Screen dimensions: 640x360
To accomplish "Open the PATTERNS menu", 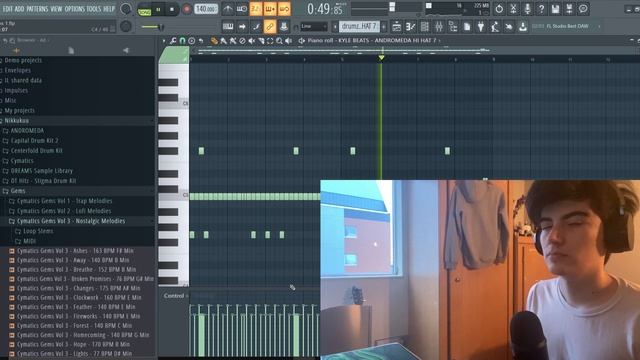I will tap(37, 9).
